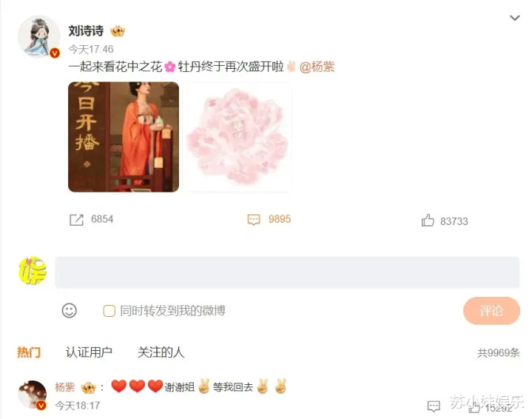Open the 刘诗诗 username link

[x=86, y=31]
